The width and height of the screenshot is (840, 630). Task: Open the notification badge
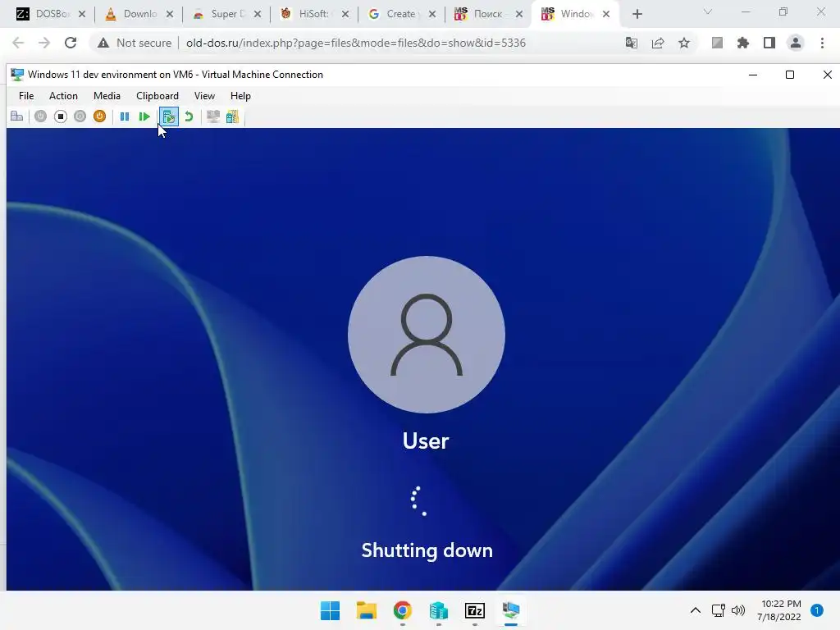click(817, 610)
